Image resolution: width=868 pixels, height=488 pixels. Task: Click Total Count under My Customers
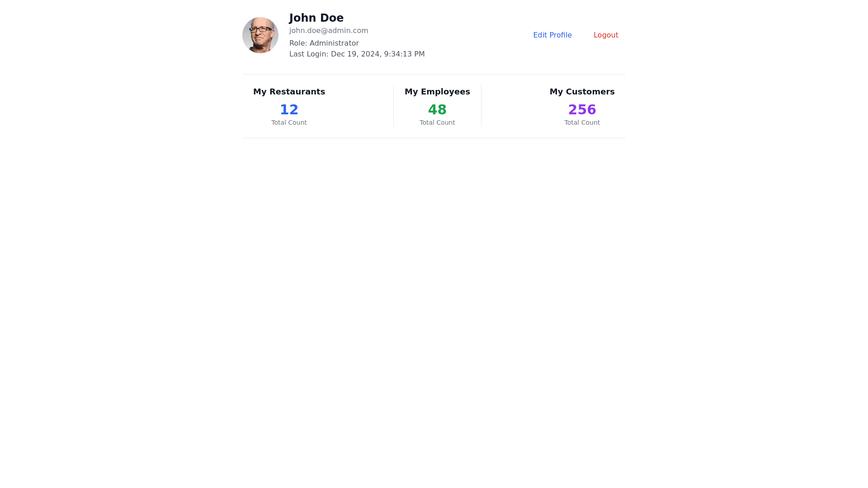pyautogui.click(x=582, y=123)
